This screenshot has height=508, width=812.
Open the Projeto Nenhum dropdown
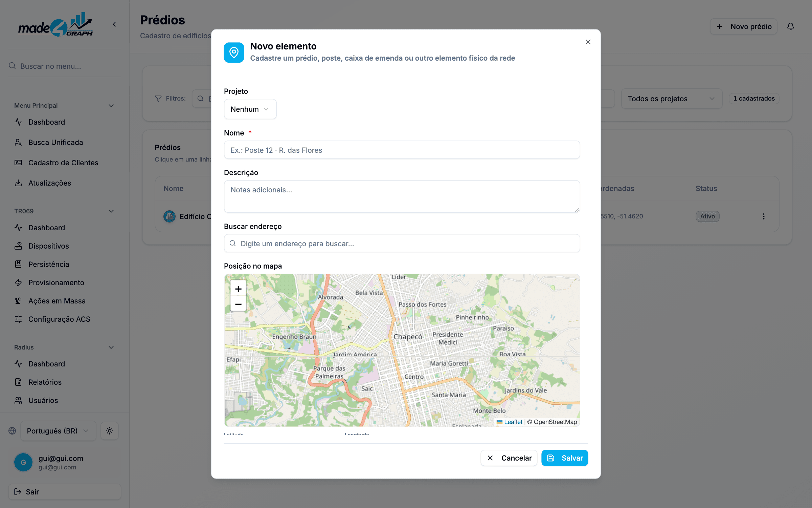coord(250,109)
